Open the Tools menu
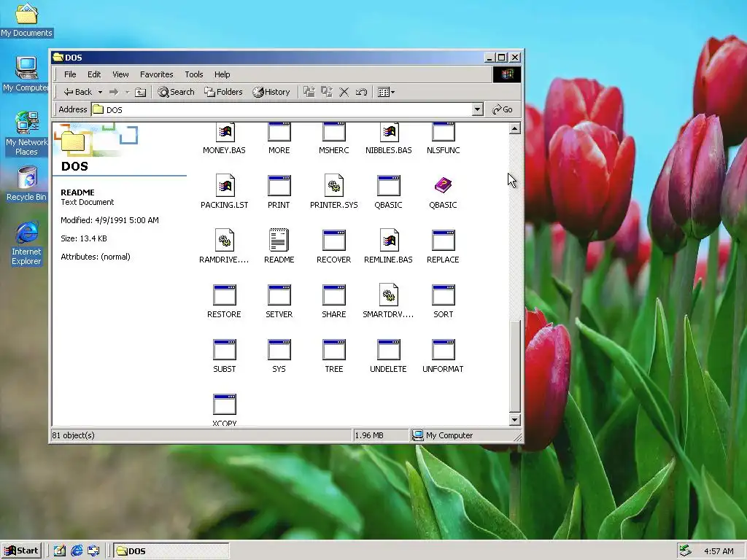Screen dimensions: 747x560 194,74
